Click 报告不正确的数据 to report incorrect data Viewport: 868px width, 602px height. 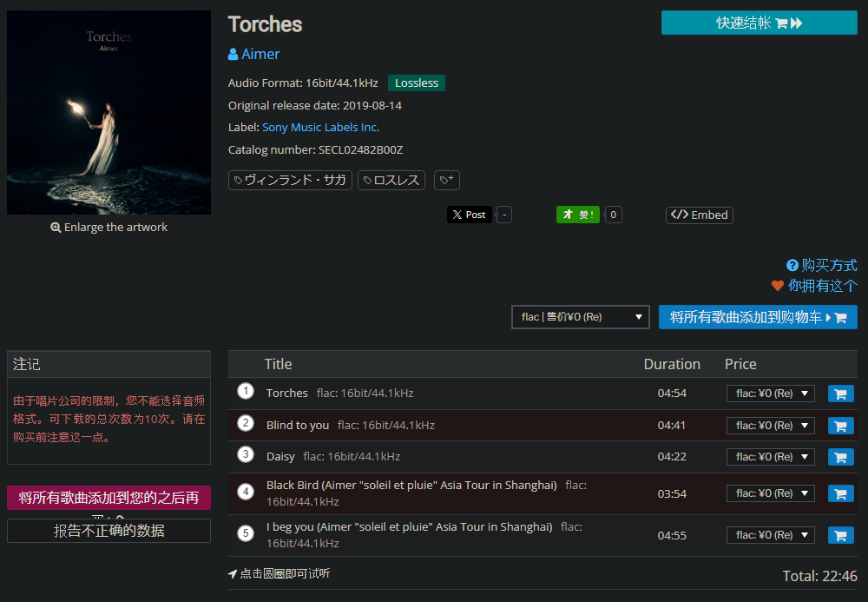pos(108,530)
